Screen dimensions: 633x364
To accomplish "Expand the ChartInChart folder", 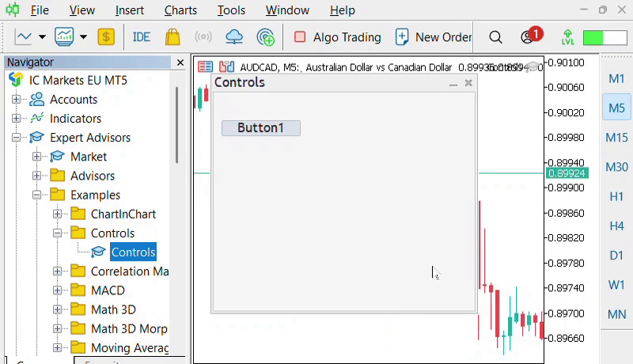I will pyautogui.click(x=57, y=214).
